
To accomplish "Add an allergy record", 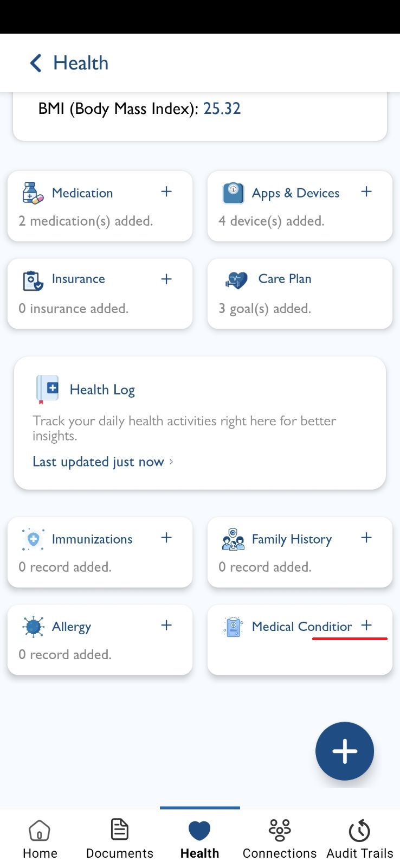I will 166,625.
